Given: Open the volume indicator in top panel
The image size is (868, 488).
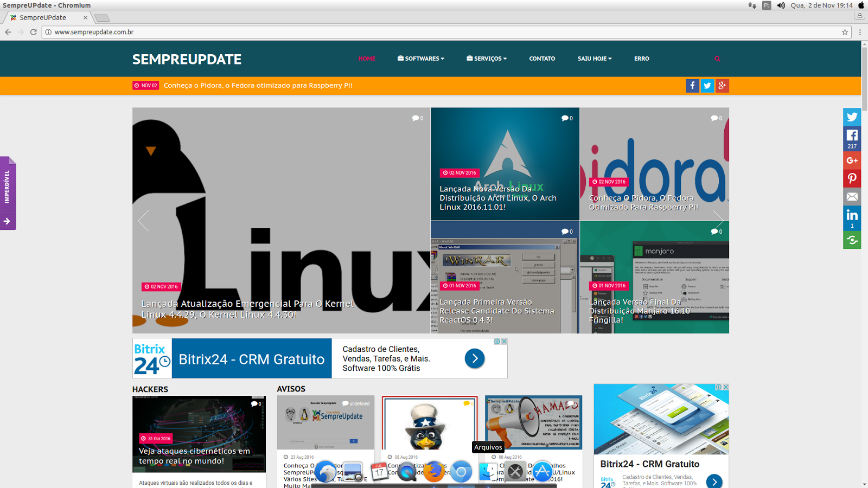Looking at the screenshot, I should coord(781,5).
